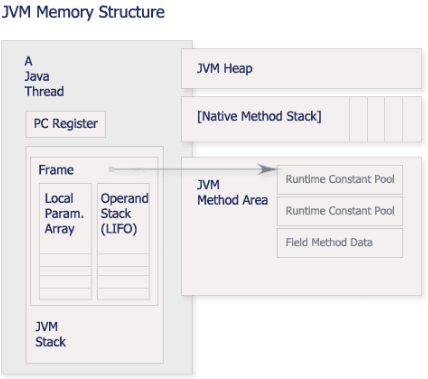This screenshot has width=428, height=379.
Task: Click the JVM Method Area label
Action: click(x=232, y=193)
